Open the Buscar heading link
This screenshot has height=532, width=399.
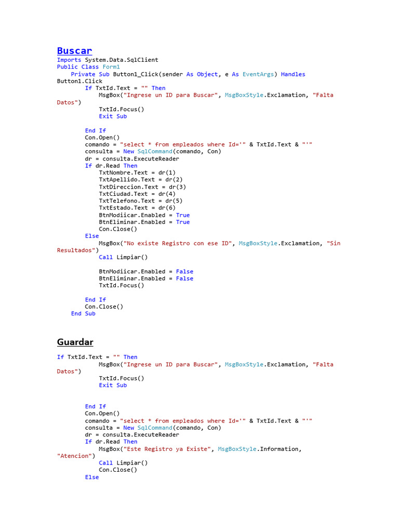(74, 51)
